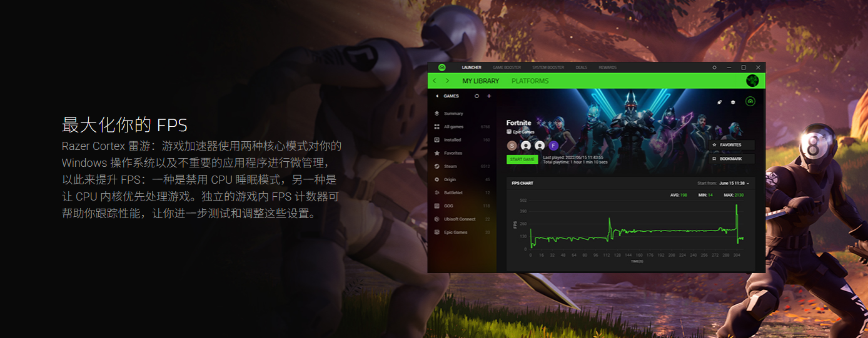This screenshot has height=338, width=868.
Task: Click the Total playtime text
Action: [575, 162]
